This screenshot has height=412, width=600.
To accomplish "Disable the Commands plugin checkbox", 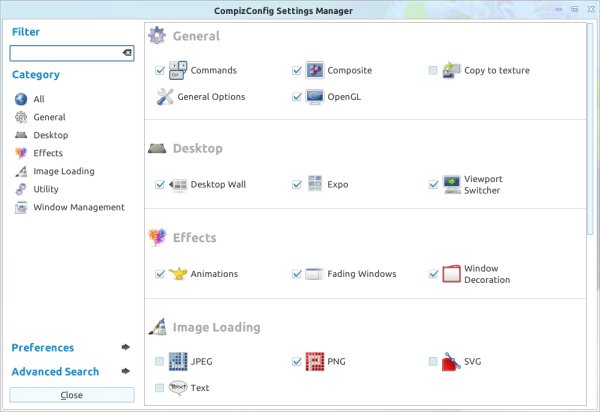I will pos(160,70).
